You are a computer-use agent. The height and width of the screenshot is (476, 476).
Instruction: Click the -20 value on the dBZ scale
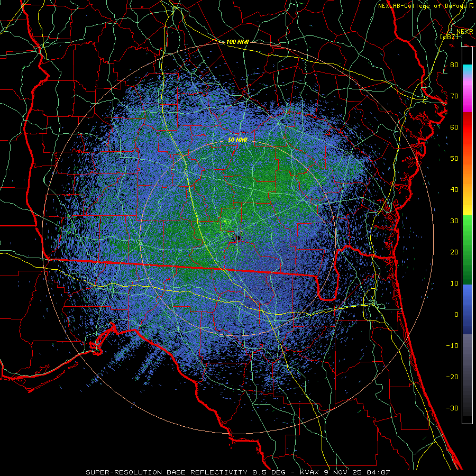tap(452, 377)
